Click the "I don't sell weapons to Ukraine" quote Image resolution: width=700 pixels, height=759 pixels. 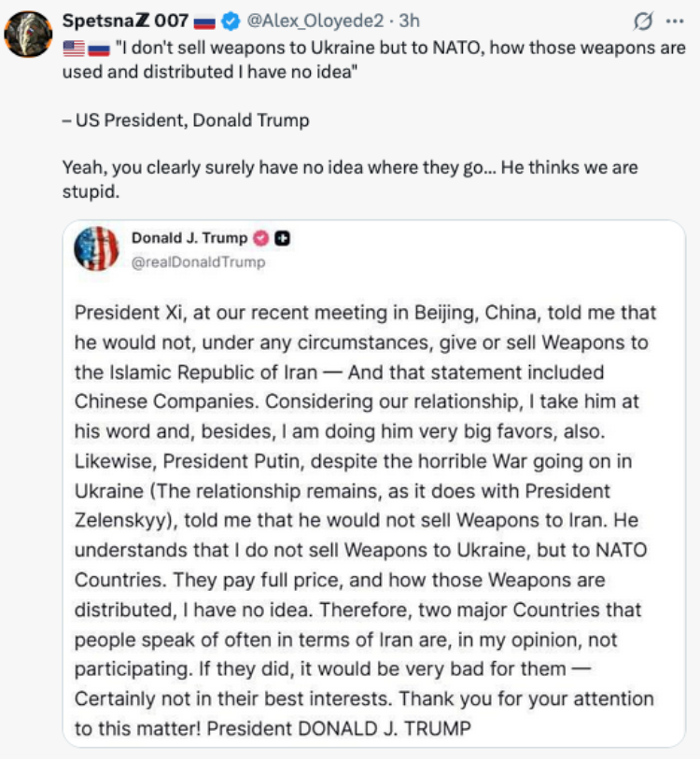(373, 60)
